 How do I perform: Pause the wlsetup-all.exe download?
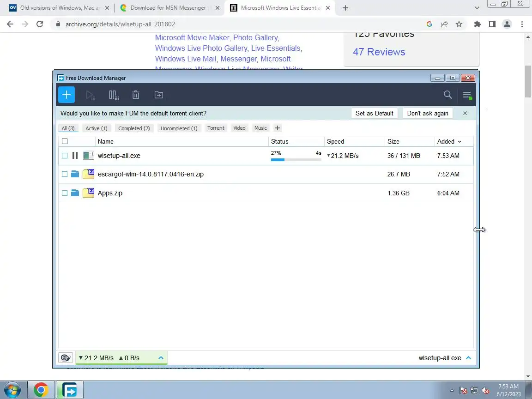click(75, 155)
